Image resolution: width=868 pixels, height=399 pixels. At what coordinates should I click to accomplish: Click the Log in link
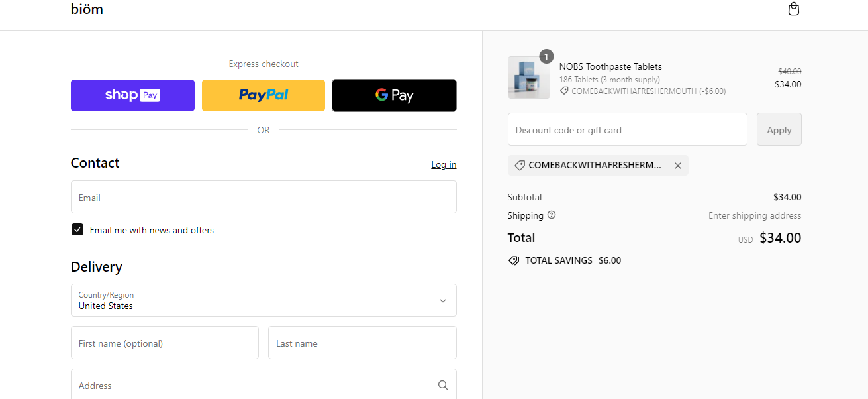point(444,165)
